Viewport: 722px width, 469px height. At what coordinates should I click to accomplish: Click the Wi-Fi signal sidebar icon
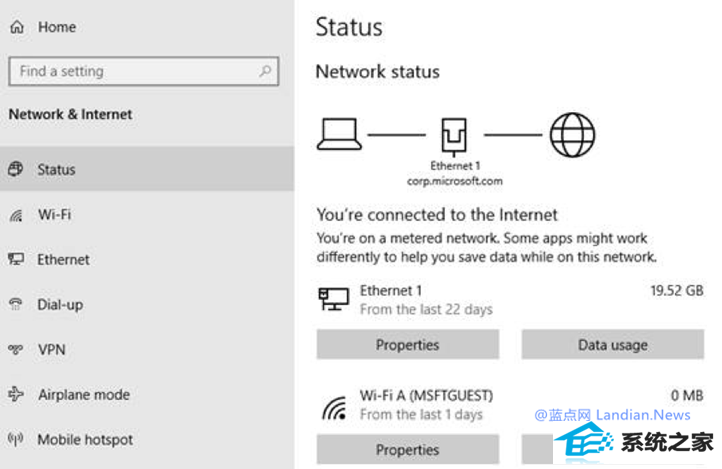pos(16,215)
